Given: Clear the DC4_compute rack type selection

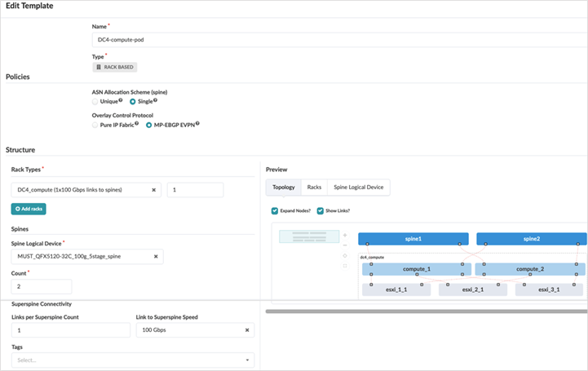Looking at the screenshot, I should click(154, 190).
